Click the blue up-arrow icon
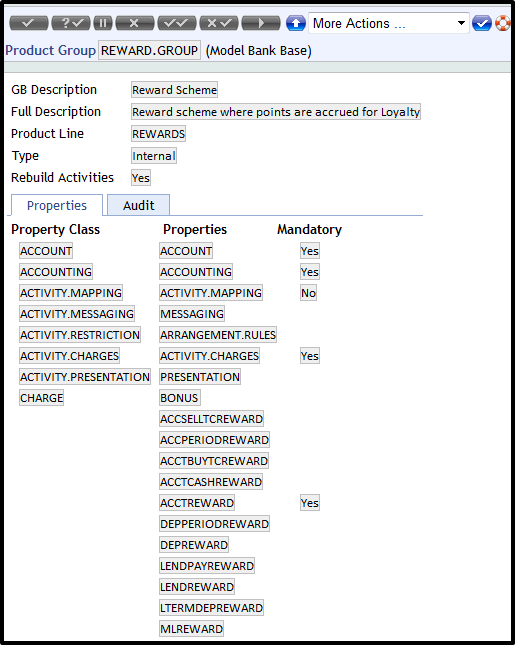The height and width of the screenshot is (645, 515). (295, 23)
